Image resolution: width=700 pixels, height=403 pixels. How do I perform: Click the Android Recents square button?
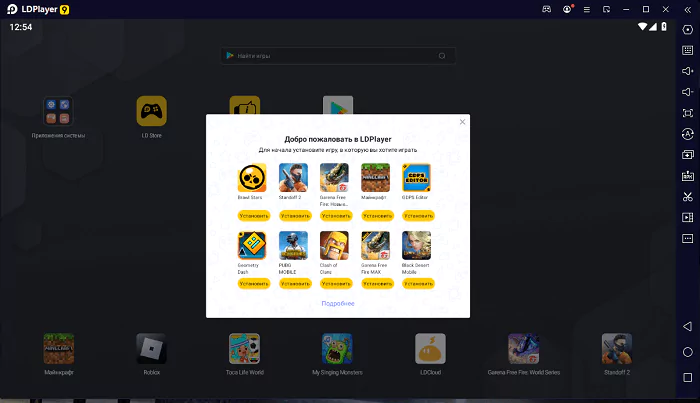(688, 378)
